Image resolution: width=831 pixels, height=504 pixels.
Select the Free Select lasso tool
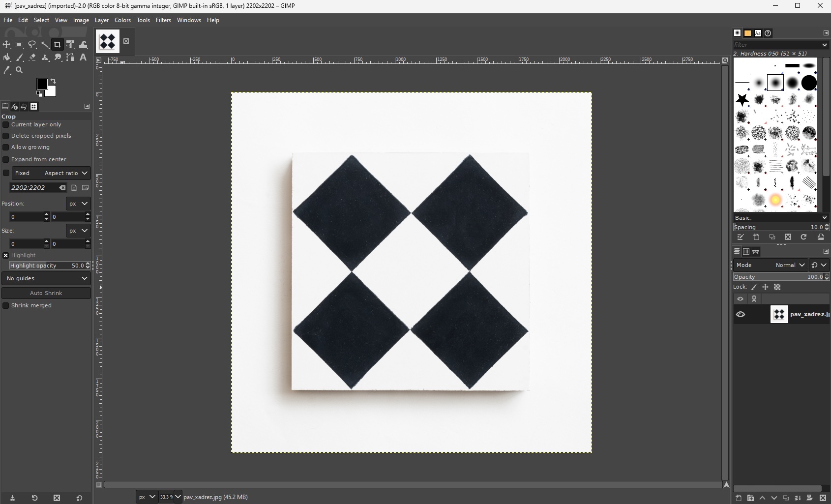[32, 45]
